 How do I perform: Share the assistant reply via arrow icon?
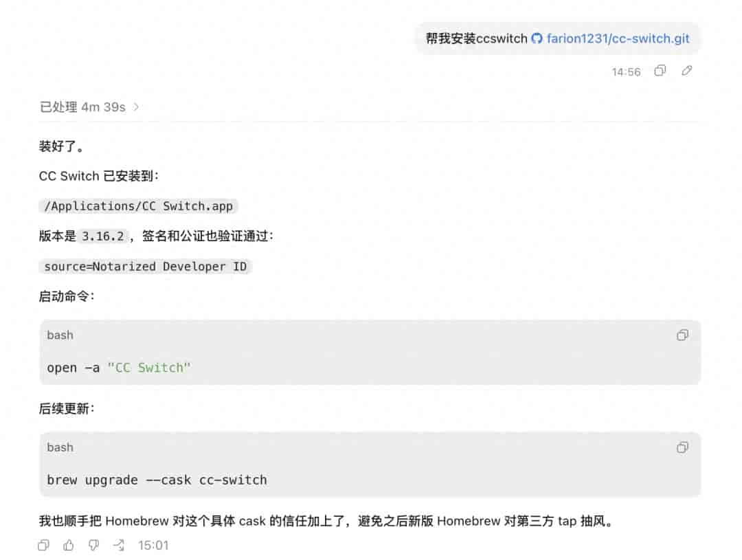tap(119, 546)
